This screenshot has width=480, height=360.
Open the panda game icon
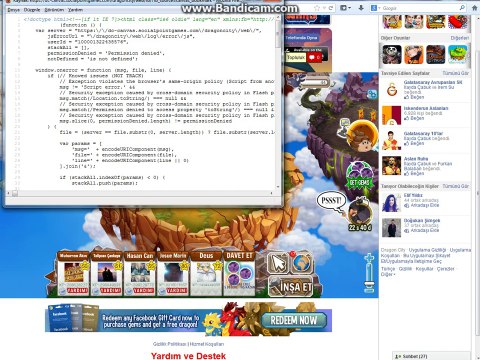coord(392,55)
